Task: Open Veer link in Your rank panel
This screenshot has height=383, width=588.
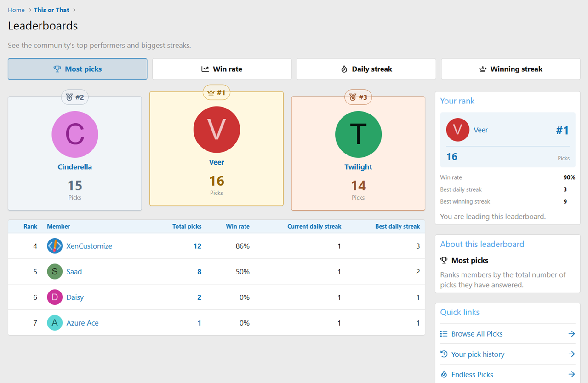Action: (481, 130)
